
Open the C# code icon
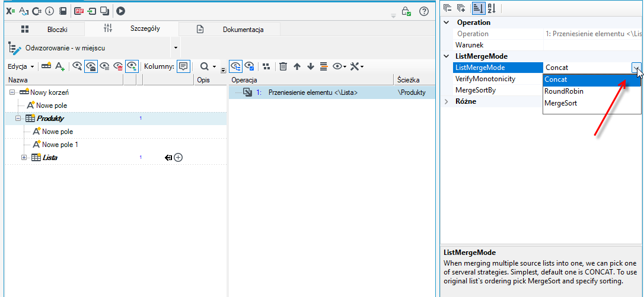tap(37, 11)
